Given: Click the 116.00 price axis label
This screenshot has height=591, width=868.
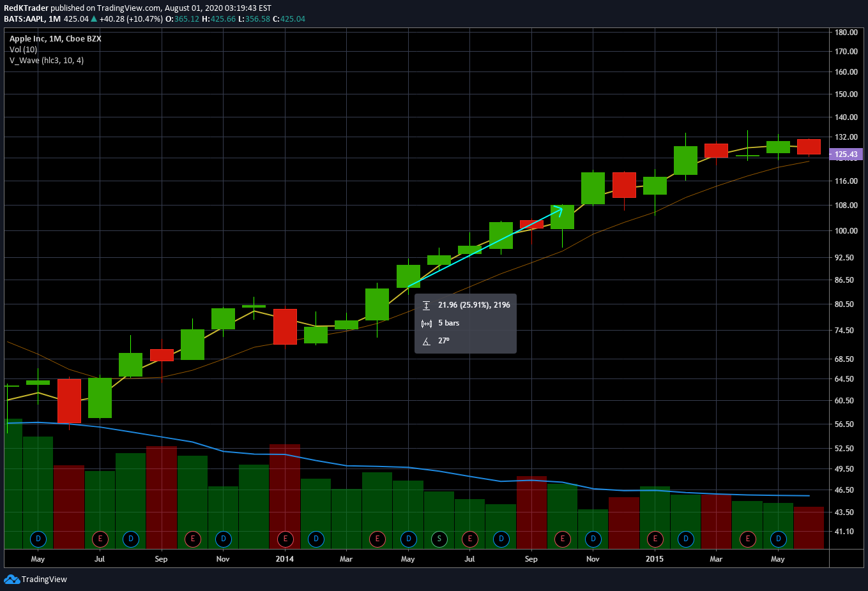Looking at the screenshot, I should (846, 181).
